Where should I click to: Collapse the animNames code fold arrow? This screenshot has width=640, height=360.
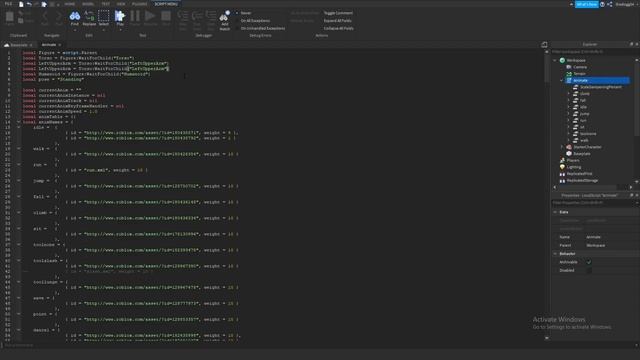coord(18,122)
